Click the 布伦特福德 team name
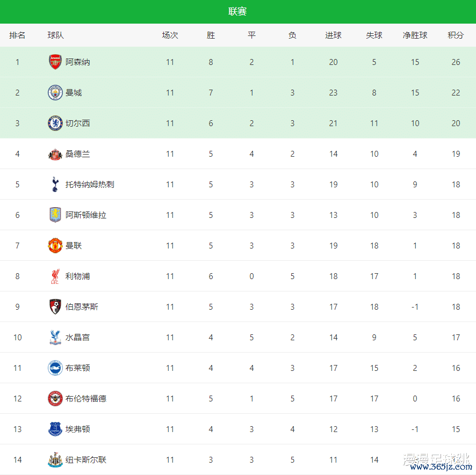 (86, 399)
